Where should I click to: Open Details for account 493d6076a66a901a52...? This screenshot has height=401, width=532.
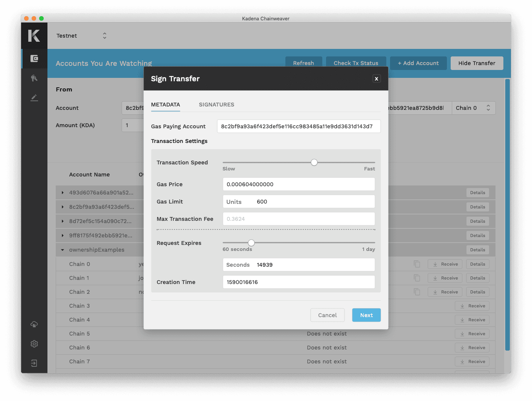[x=477, y=193]
